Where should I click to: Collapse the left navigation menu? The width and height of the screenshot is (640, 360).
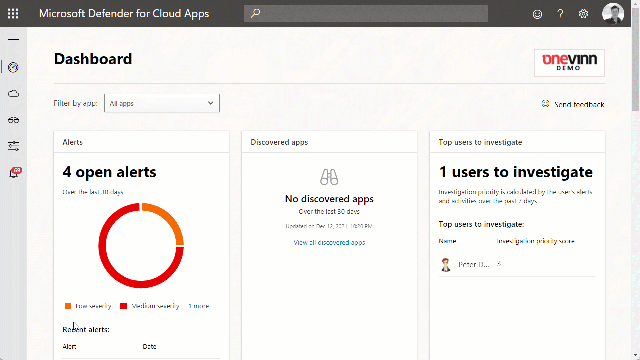tap(13, 40)
